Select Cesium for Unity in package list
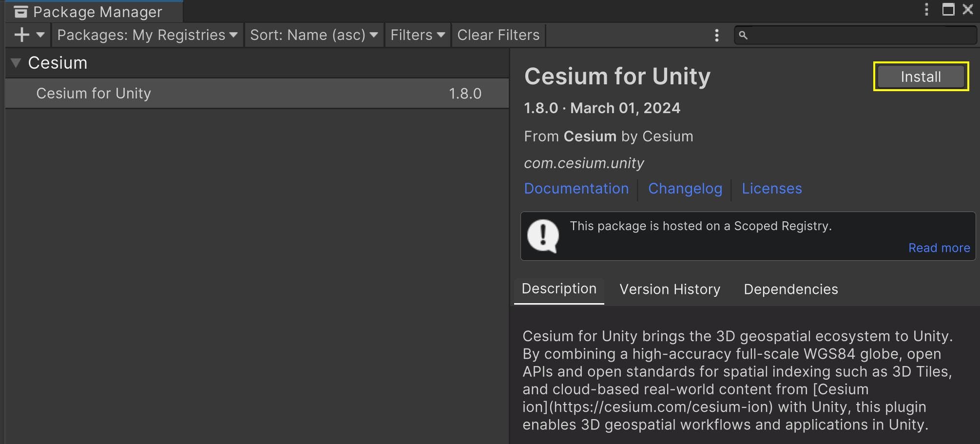Screen dimensions: 980x444 195,93
